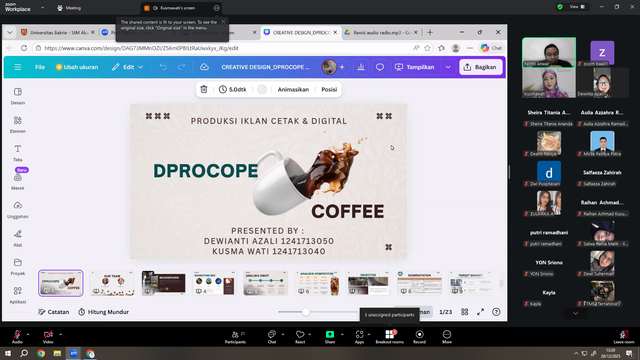Unmute Zoom Audio microphone
Screen dimensions: 640x360
pos(17,337)
